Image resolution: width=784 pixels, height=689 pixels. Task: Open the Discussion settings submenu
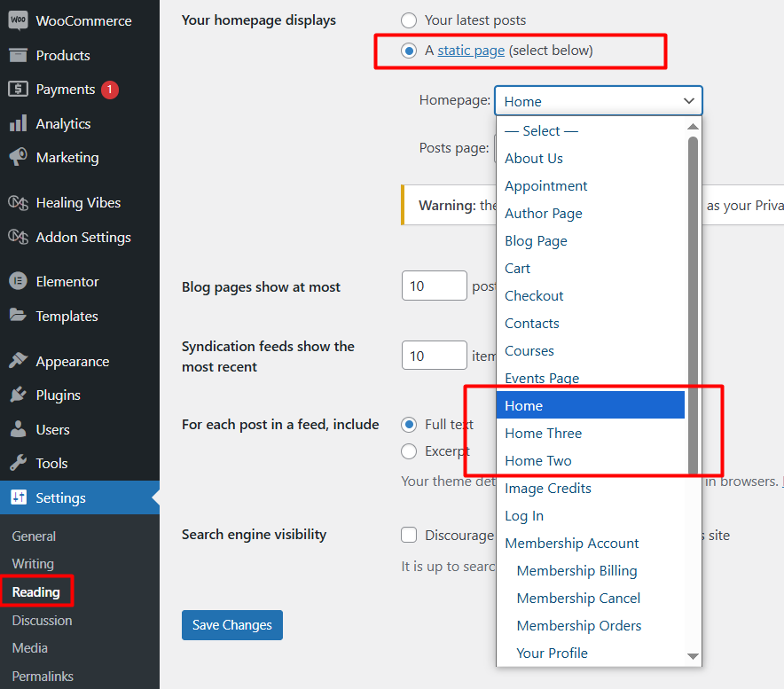42,621
